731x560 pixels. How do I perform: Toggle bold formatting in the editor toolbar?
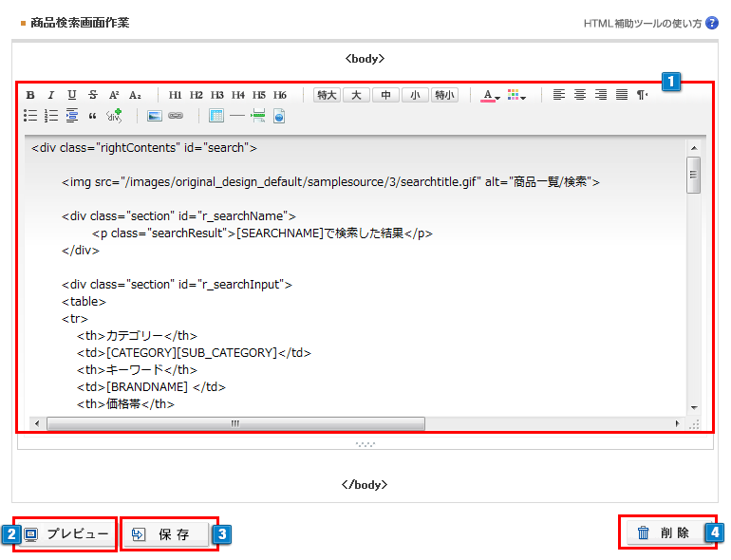pyautogui.click(x=30, y=95)
